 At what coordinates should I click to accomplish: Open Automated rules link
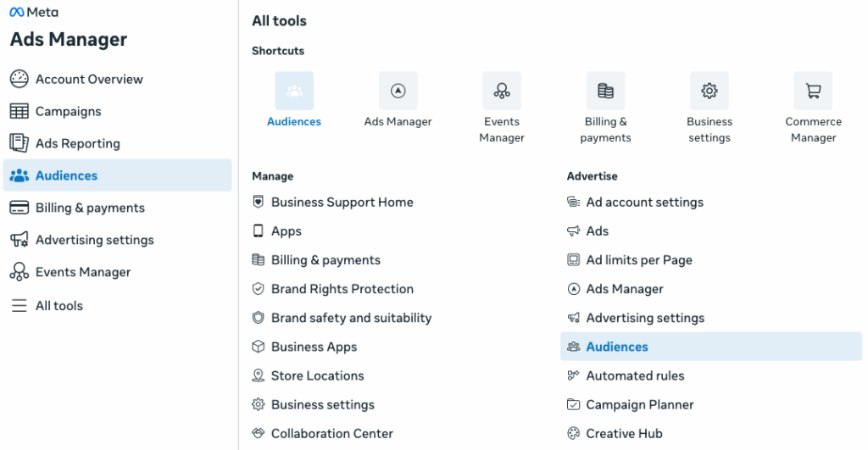click(635, 375)
